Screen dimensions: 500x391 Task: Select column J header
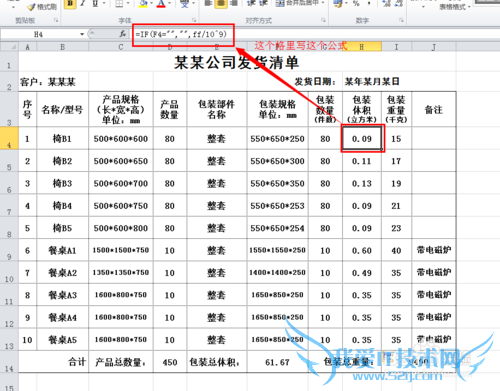click(434, 47)
